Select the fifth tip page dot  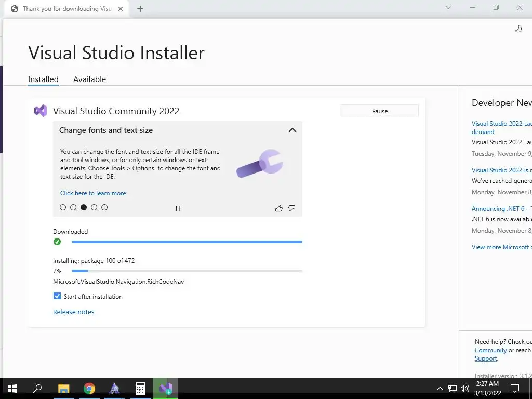104,207
